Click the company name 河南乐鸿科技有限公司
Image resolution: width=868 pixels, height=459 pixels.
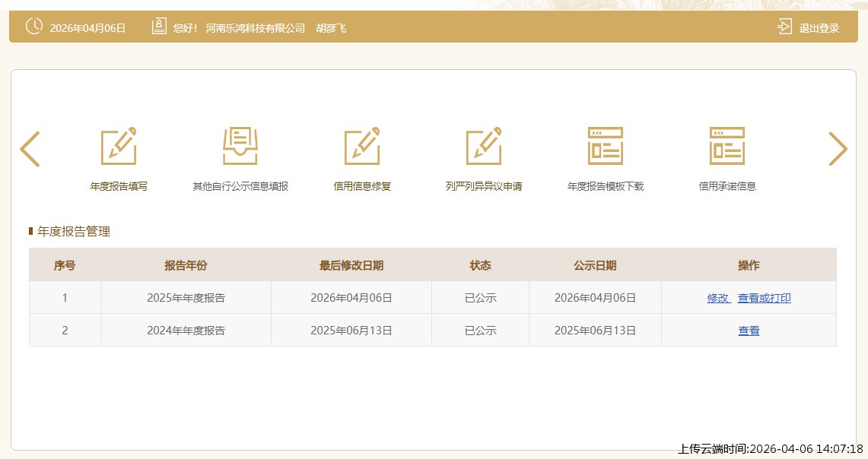click(x=255, y=28)
